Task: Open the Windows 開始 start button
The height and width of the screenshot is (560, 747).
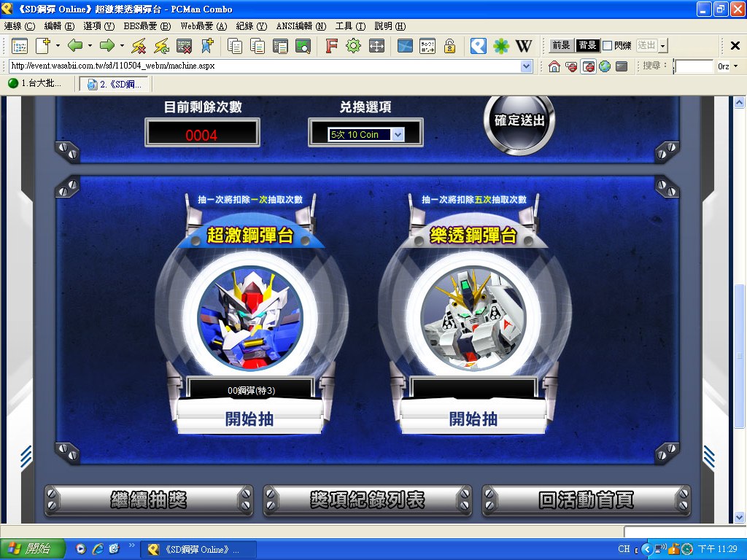Action: point(32,549)
